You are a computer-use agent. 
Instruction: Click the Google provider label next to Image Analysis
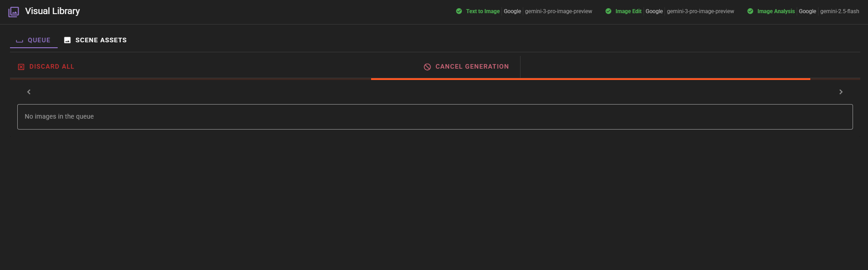[x=807, y=11]
